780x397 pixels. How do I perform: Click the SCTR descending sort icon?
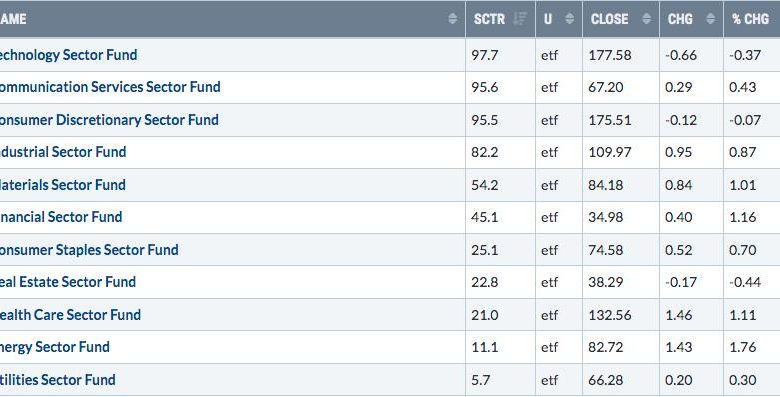[x=520, y=19]
